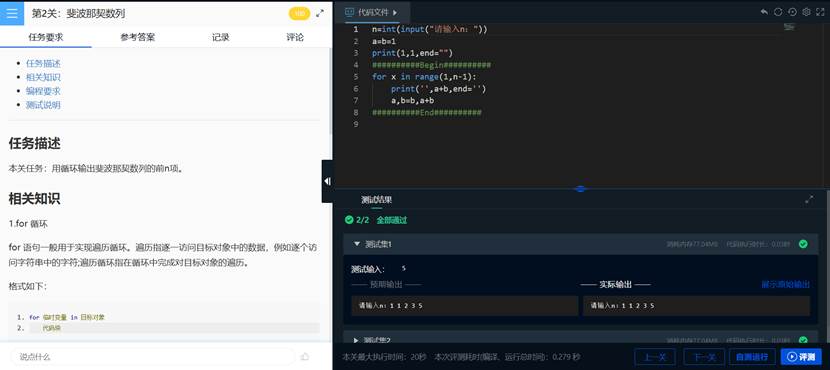The height and width of the screenshot is (370, 830).
Task: Click the 任务描述 heading
Action: [x=34, y=143]
